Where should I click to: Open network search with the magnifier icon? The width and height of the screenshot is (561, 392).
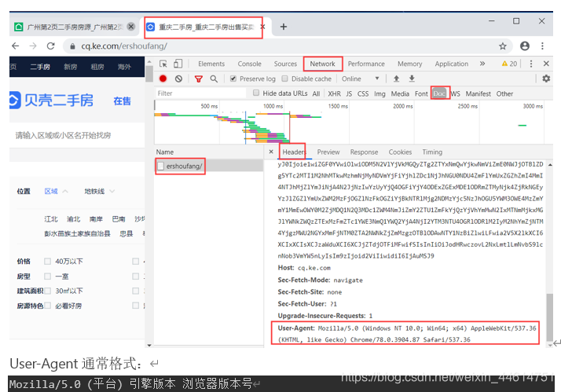[x=214, y=79]
